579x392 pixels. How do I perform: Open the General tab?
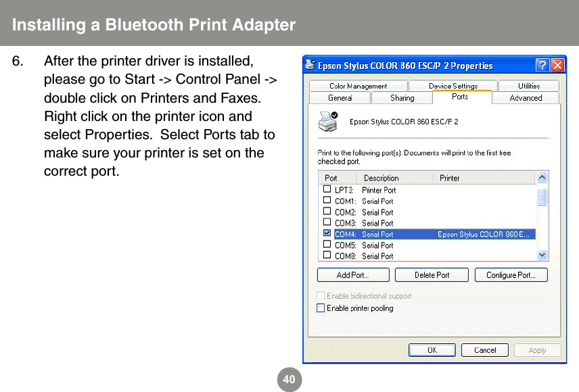339,97
